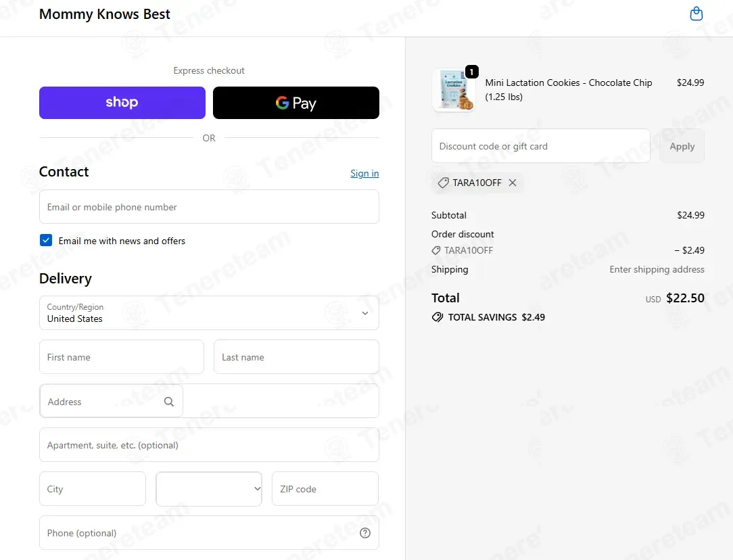This screenshot has width=733, height=560.
Task: Expand the Country/Region dropdown
Action: (209, 312)
